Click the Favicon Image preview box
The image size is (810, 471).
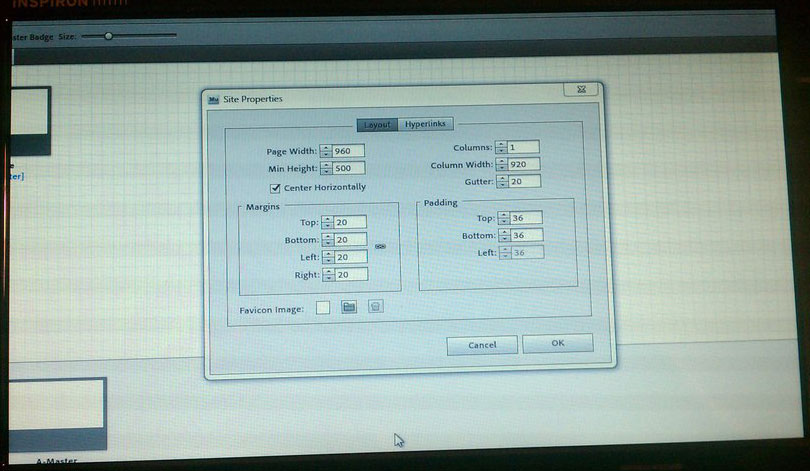[x=323, y=308]
